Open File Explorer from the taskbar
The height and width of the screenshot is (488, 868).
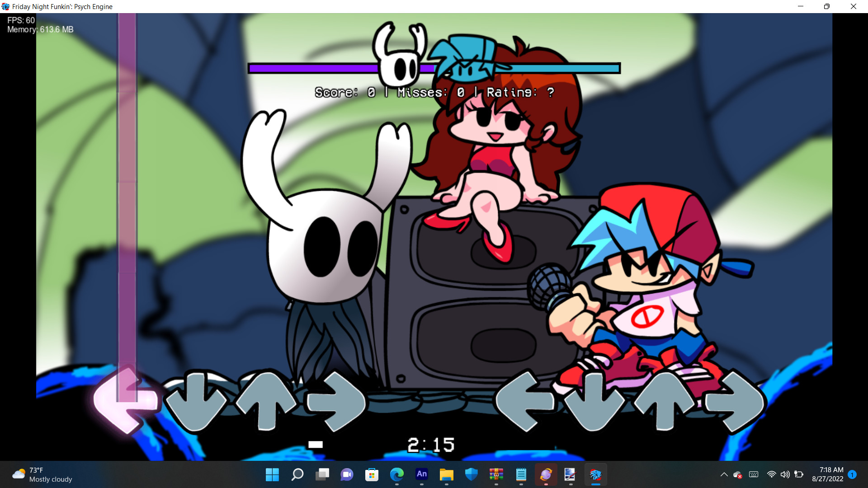tap(447, 475)
